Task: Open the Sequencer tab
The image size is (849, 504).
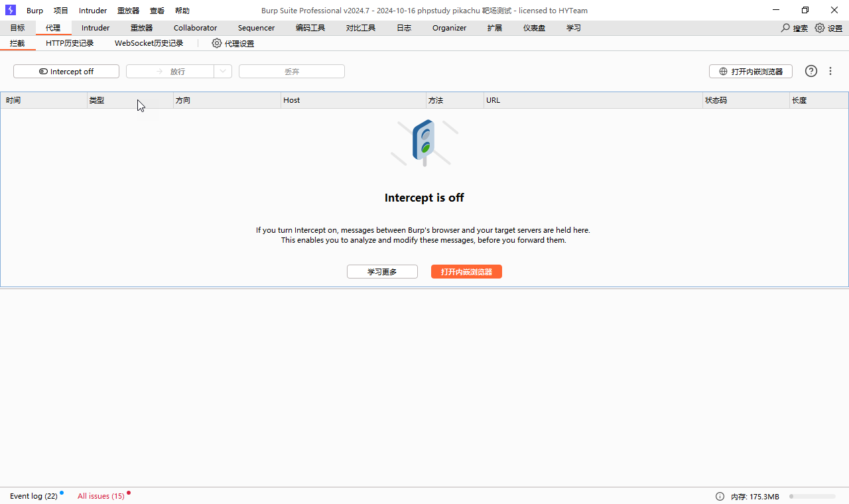Action: point(256,28)
